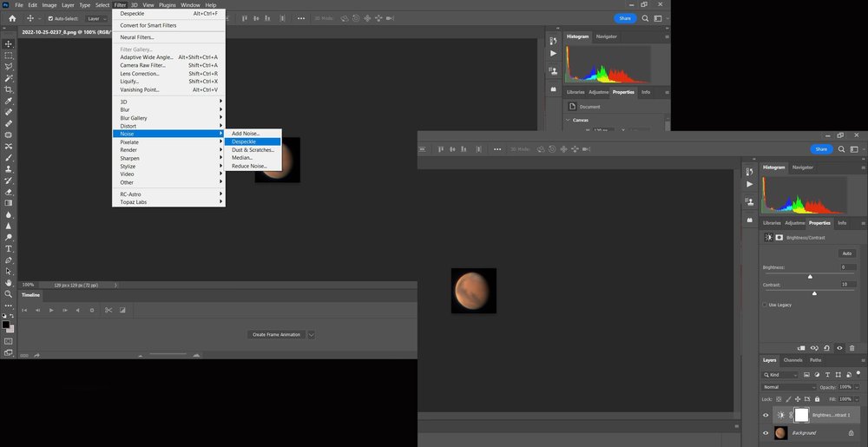This screenshot has height=447, width=868.
Task: Open search in the right window
Action: coord(841,148)
